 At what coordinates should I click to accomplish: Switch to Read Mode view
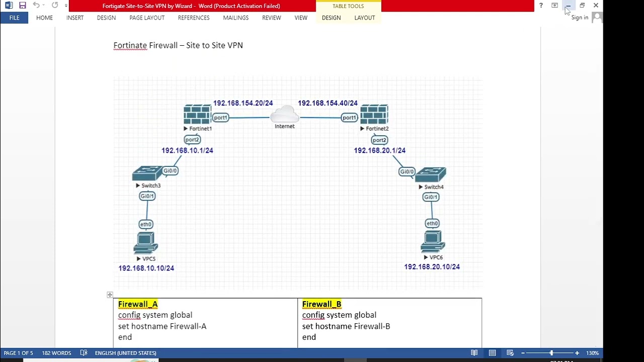[x=474, y=353]
